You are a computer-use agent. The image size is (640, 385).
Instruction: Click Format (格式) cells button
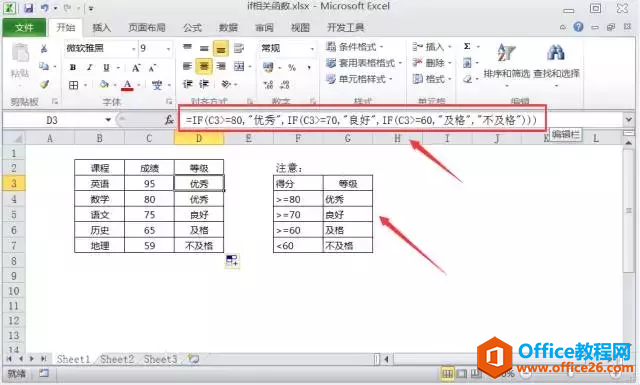click(x=432, y=79)
